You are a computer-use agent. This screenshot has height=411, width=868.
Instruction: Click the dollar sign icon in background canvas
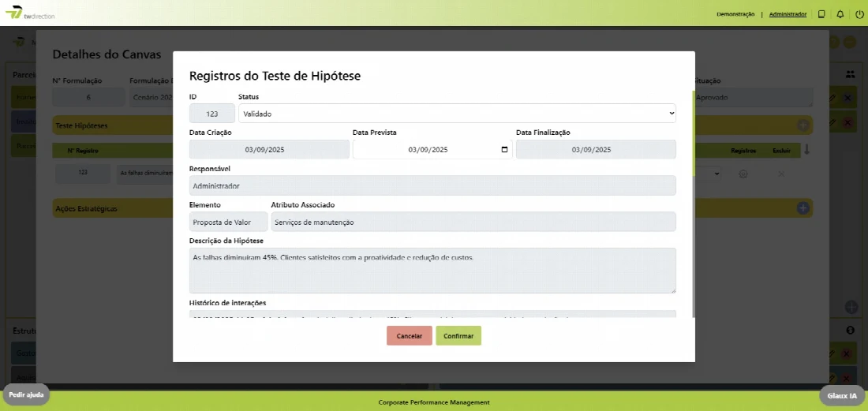[851, 331]
